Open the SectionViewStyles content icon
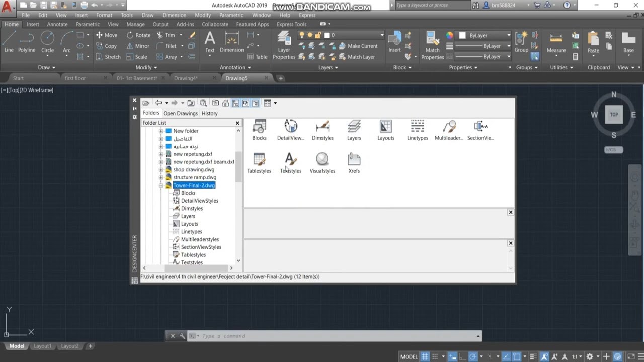Viewport: 644px width, 362px height. pyautogui.click(x=480, y=130)
